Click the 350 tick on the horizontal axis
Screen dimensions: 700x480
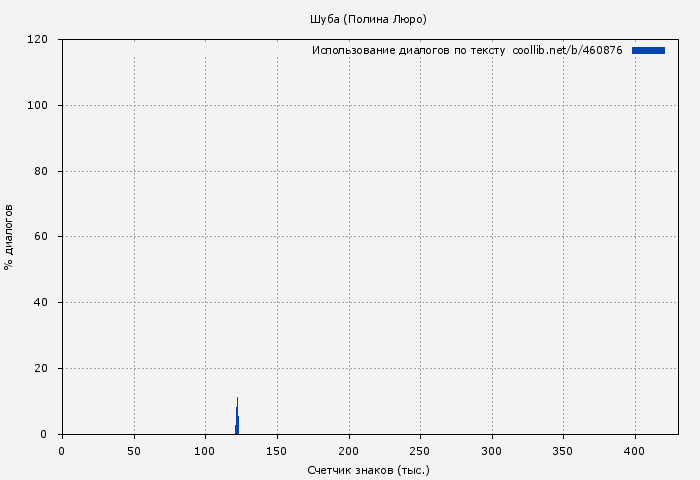tap(564, 452)
